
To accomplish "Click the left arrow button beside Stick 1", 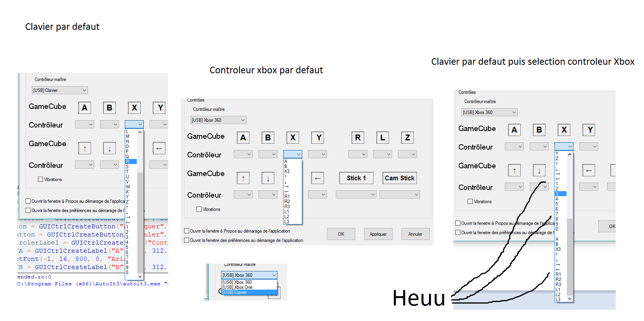I will click(317, 178).
